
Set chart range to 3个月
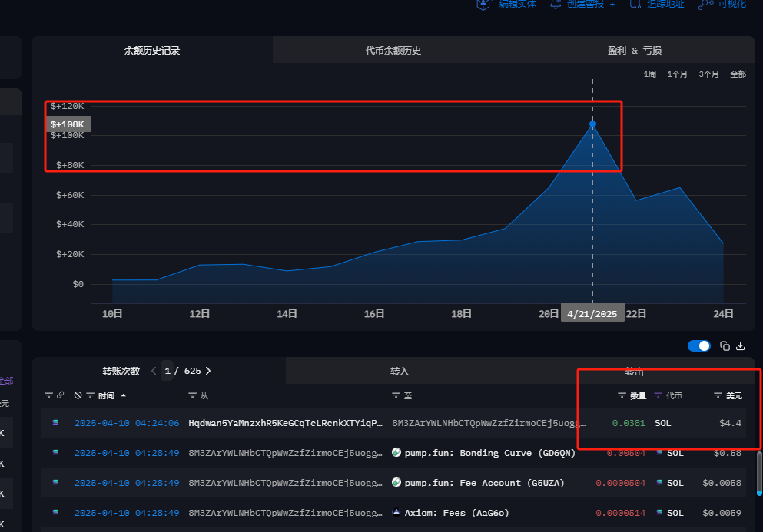point(708,74)
